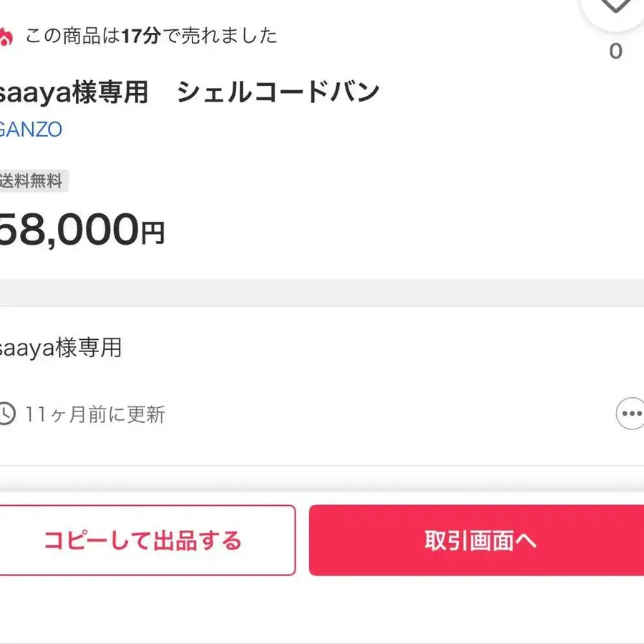
Task: Click the flame sold-fast icon
Action: pyautogui.click(x=6, y=36)
